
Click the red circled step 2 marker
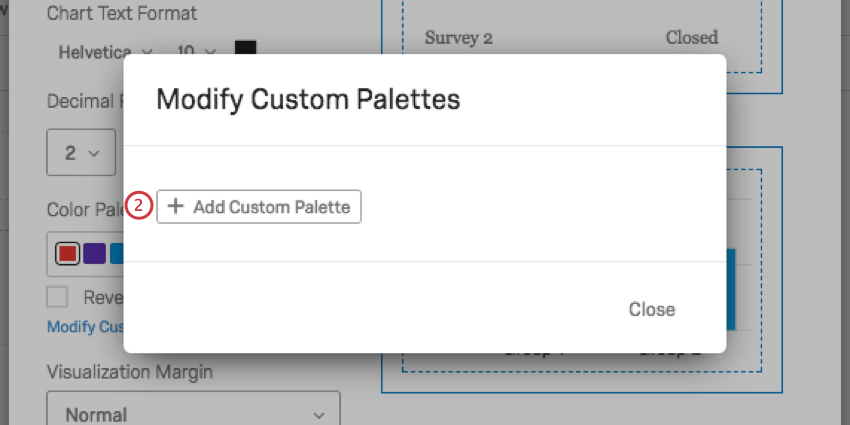pos(140,207)
